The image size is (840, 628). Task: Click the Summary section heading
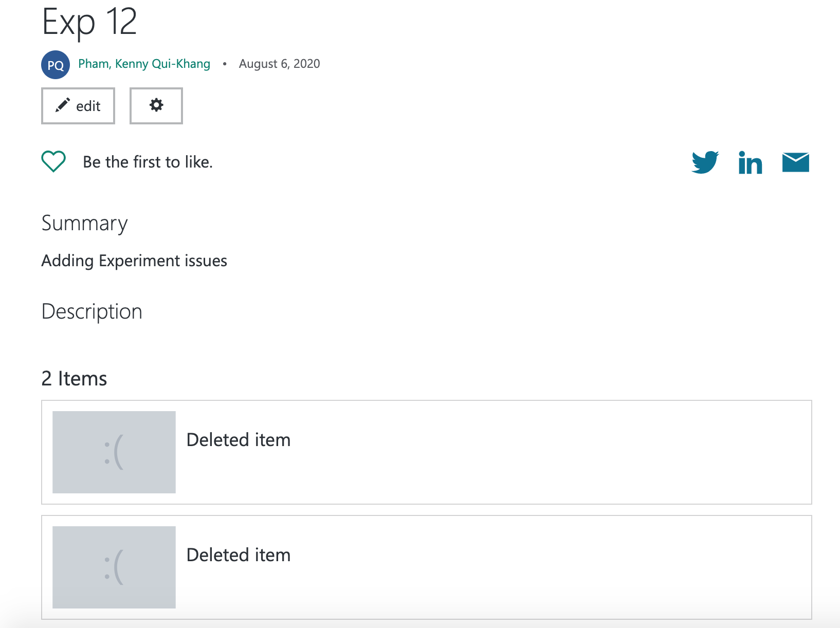click(84, 223)
